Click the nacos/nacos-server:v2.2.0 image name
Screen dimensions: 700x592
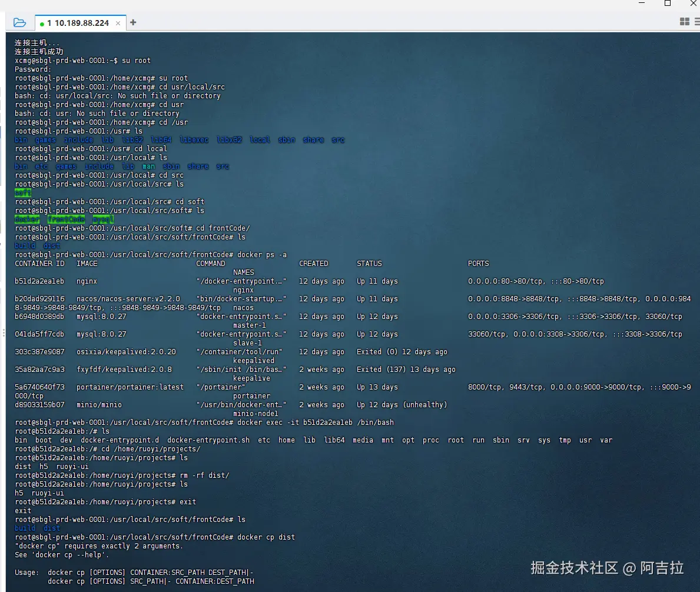click(128, 299)
